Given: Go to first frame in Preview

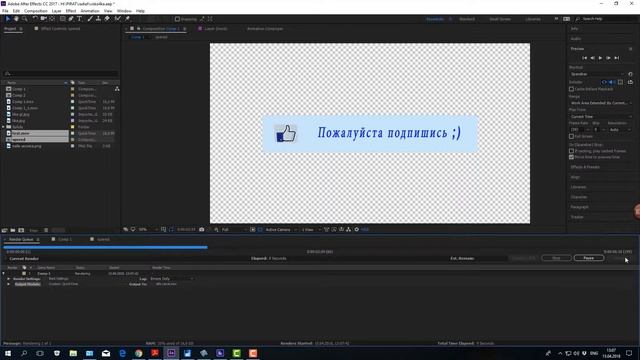Looking at the screenshot, I should pos(584,58).
